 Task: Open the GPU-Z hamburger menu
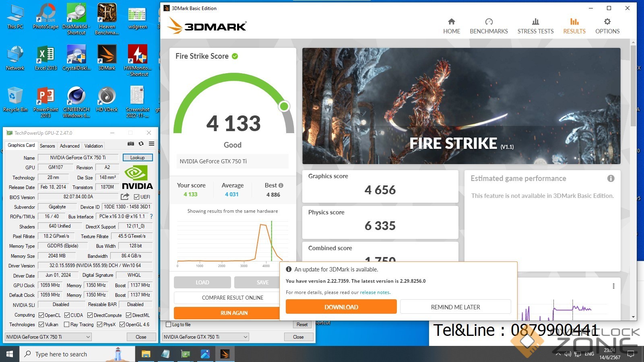point(151,144)
